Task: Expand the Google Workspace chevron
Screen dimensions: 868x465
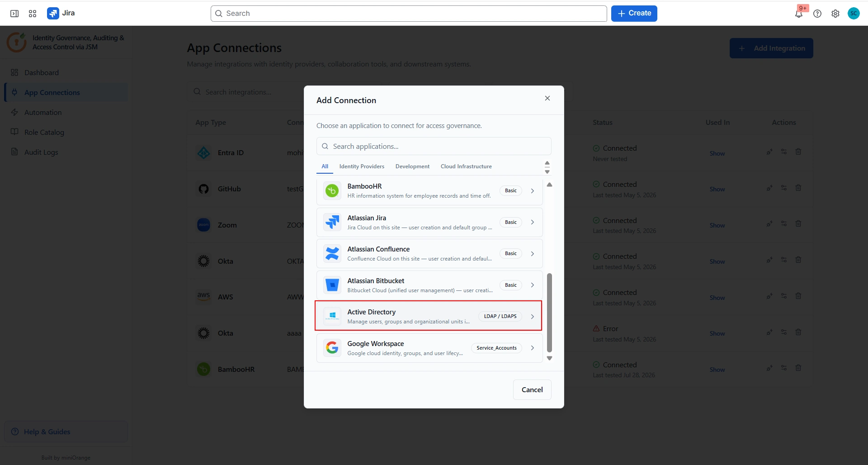Action: pyautogui.click(x=533, y=348)
